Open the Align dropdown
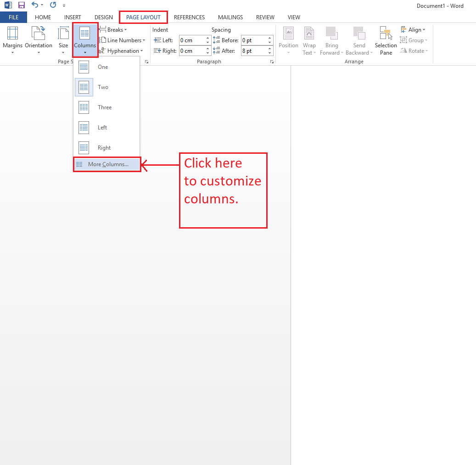This screenshot has width=476, height=465. (x=414, y=29)
